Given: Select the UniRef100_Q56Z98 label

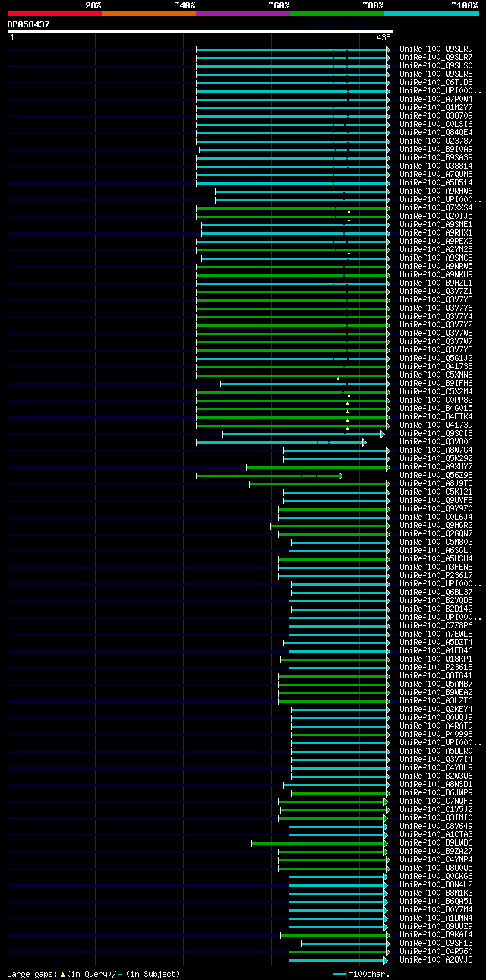Looking at the screenshot, I should (437, 476).
